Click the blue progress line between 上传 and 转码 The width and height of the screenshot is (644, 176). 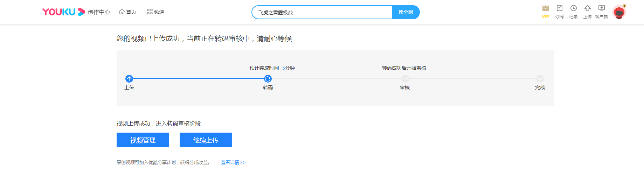pos(199,78)
